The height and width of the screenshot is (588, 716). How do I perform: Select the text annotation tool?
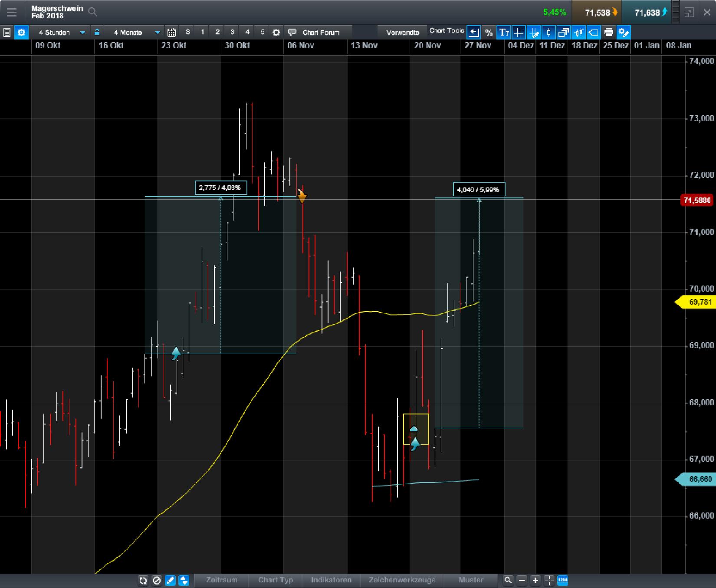pyautogui.click(x=504, y=32)
